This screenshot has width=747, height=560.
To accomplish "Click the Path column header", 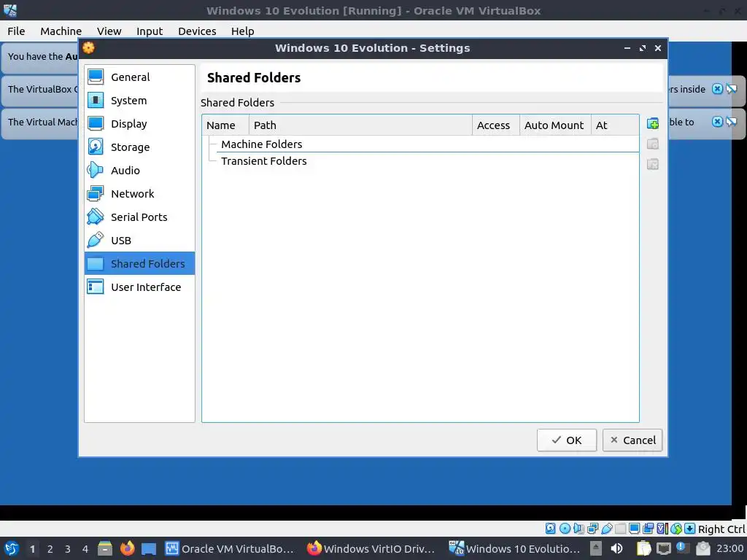I will 360,125.
